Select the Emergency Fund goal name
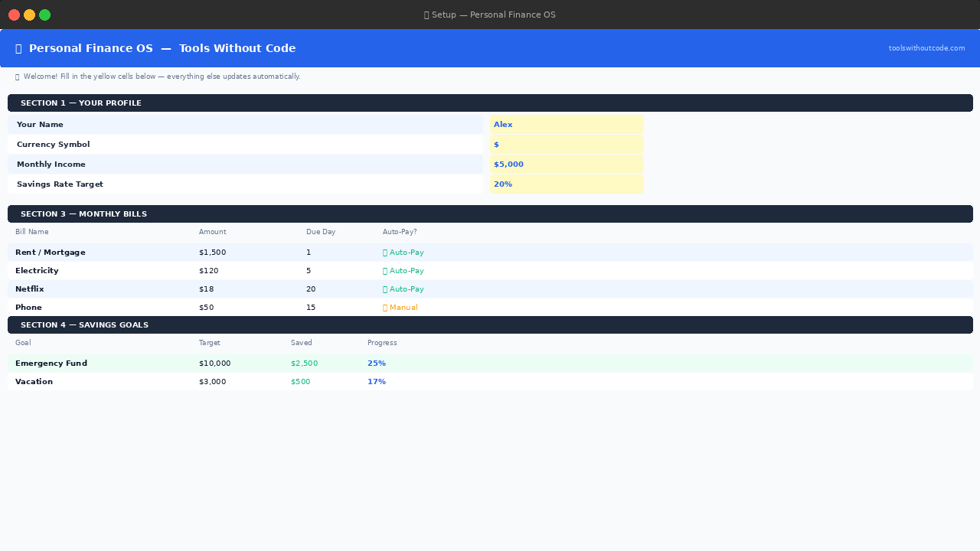 click(x=51, y=364)
